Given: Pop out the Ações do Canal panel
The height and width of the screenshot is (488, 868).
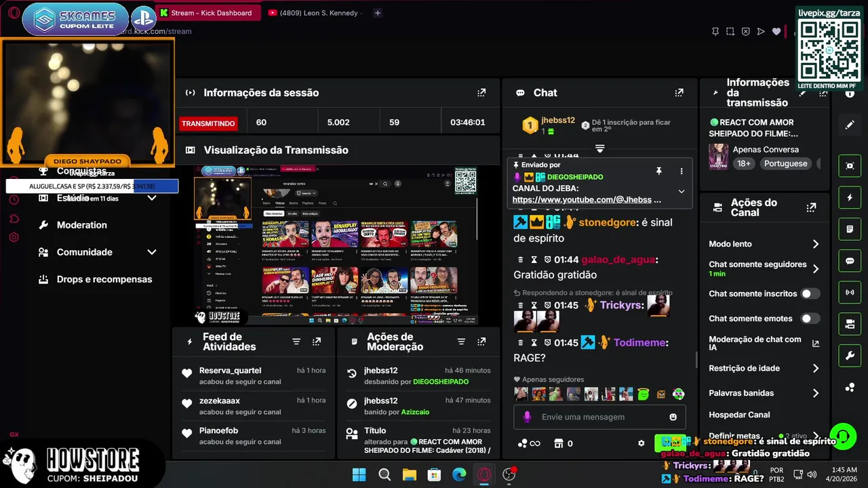Looking at the screenshot, I should click(x=811, y=208).
